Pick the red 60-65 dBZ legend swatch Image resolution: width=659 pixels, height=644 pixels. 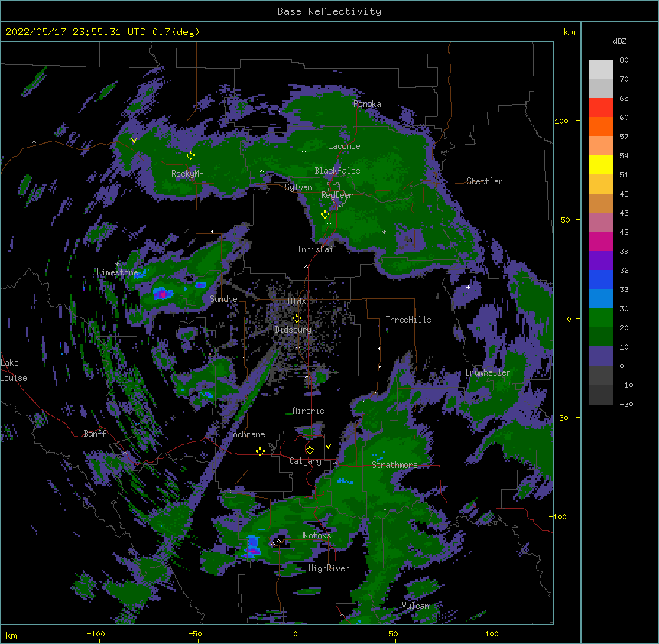click(601, 108)
